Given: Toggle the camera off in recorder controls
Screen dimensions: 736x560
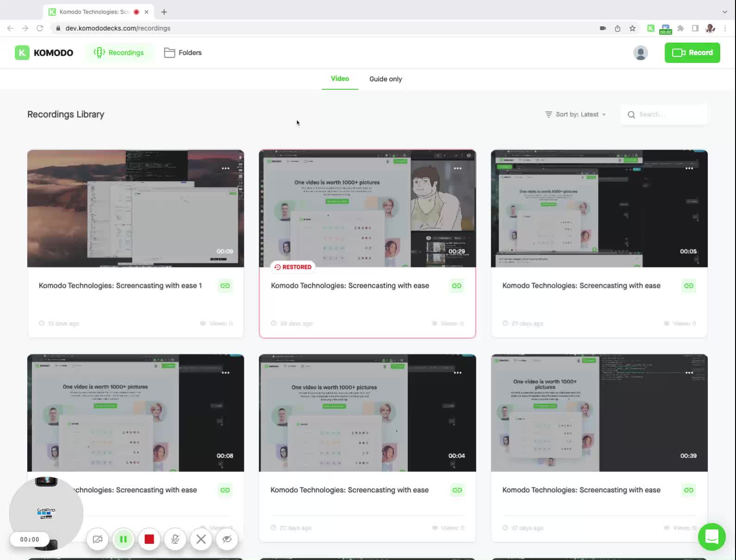Looking at the screenshot, I should (97, 539).
